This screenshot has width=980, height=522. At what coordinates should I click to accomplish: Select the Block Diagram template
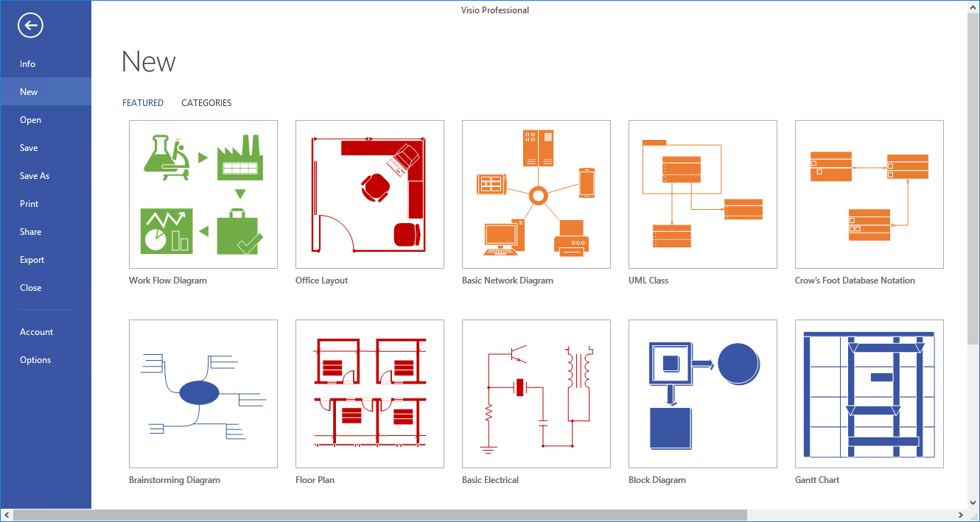click(x=702, y=393)
